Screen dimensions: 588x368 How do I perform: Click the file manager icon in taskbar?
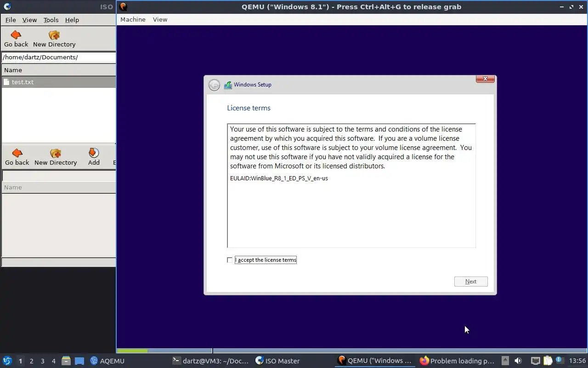pos(66,361)
